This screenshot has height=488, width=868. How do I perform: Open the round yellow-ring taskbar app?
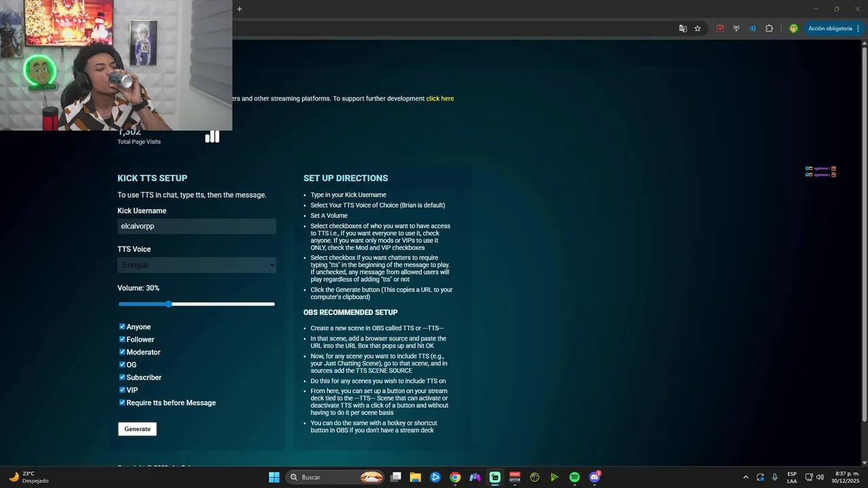pos(535,477)
